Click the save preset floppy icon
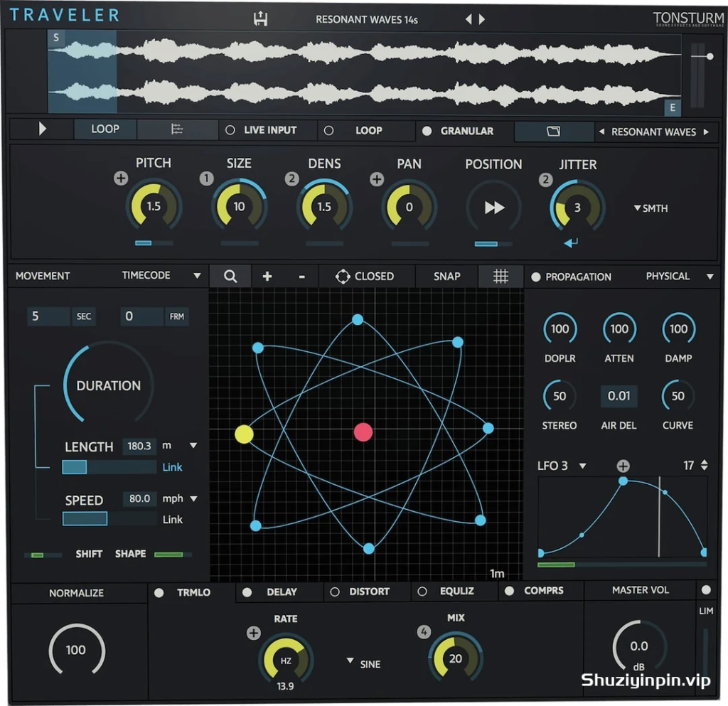This screenshot has width=728, height=706. 260,18
